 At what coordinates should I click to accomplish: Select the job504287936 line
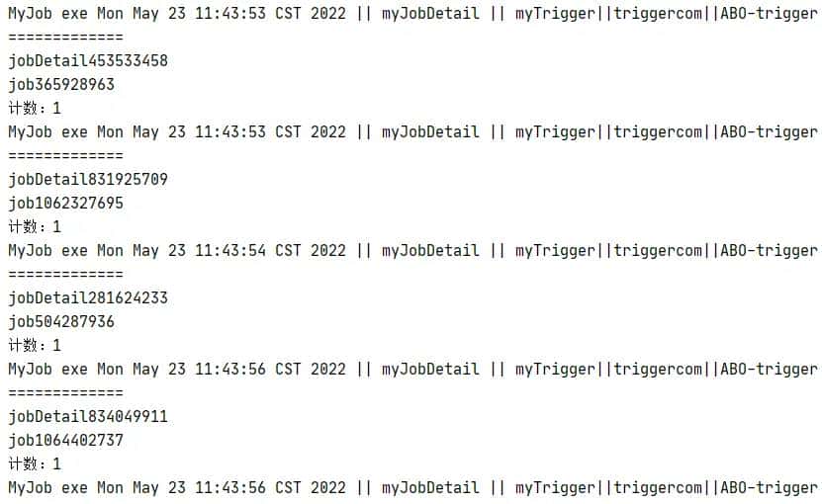[x=61, y=322]
